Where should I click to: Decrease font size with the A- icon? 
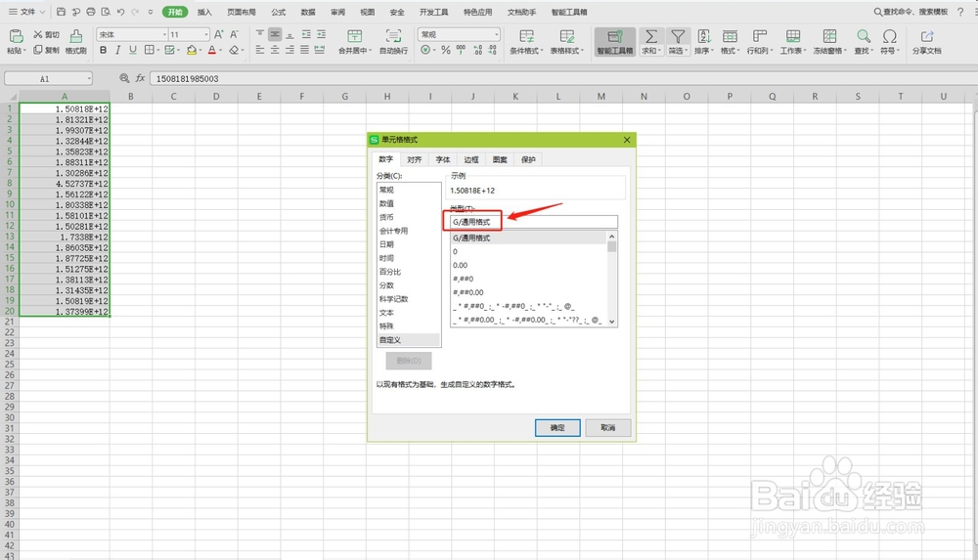click(x=234, y=34)
